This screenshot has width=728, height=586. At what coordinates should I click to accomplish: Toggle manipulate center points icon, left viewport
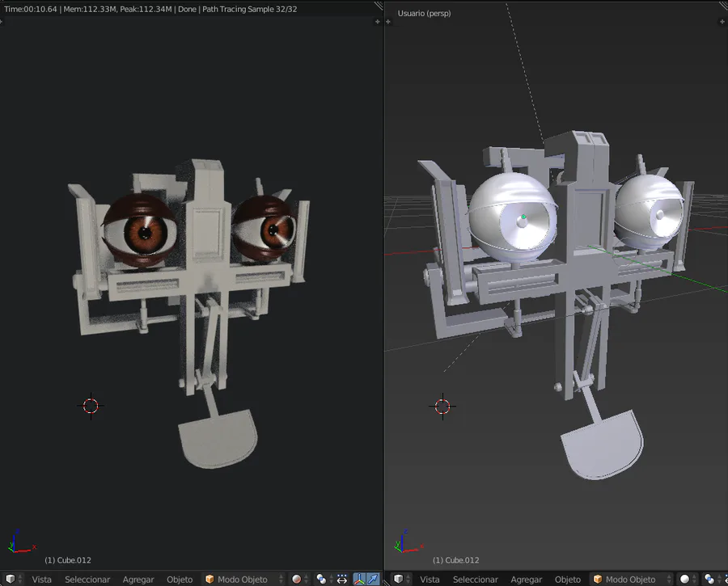click(x=342, y=579)
